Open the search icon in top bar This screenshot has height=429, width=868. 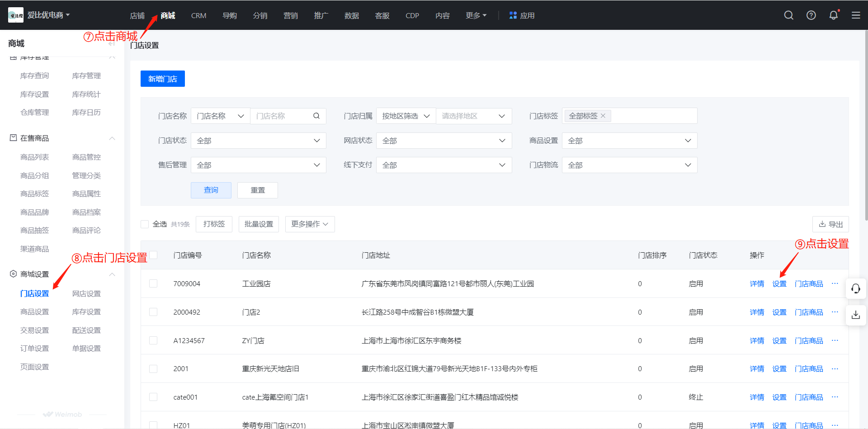point(788,15)
